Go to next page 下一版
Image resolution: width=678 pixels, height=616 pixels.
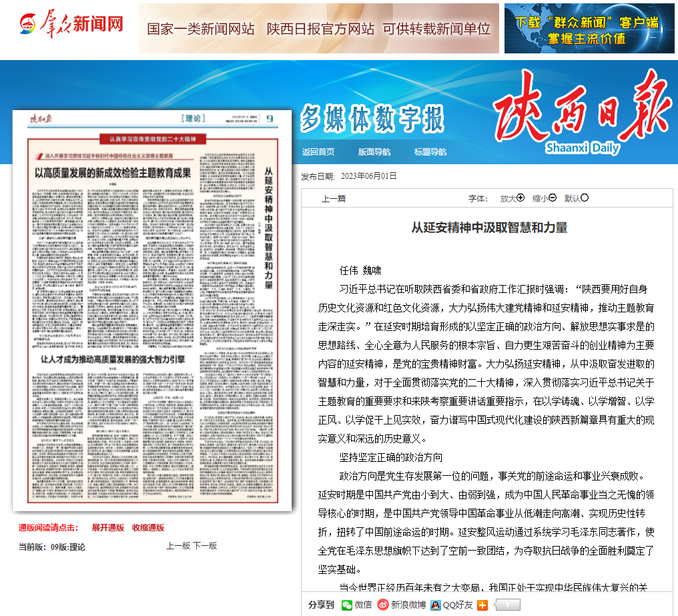tap(205, 546)
